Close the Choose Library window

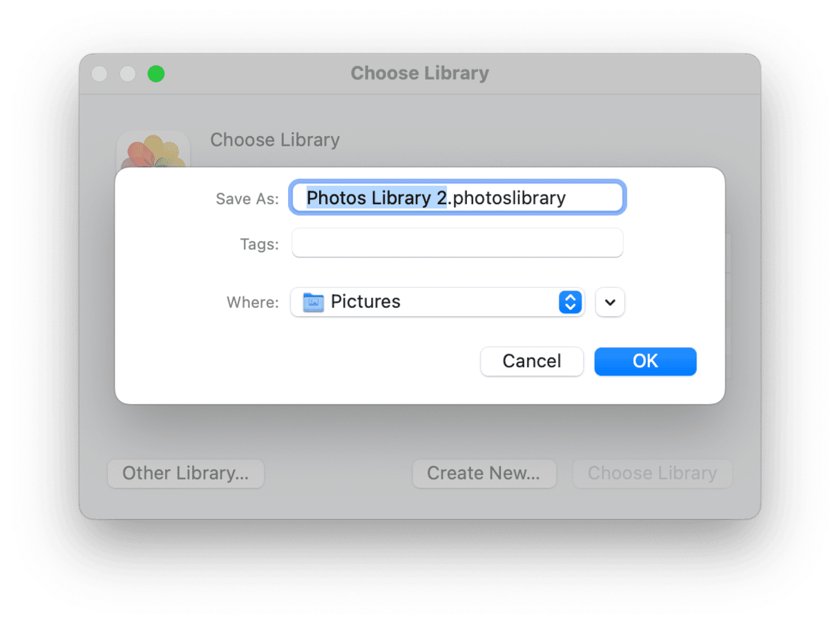99,74
